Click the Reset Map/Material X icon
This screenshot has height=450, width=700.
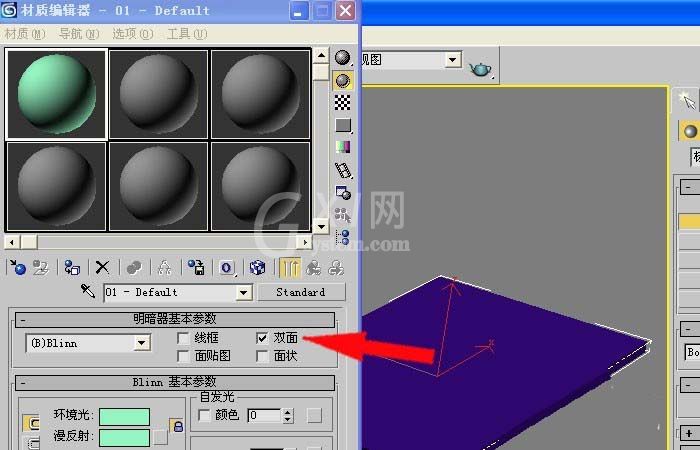pos(102,267)
